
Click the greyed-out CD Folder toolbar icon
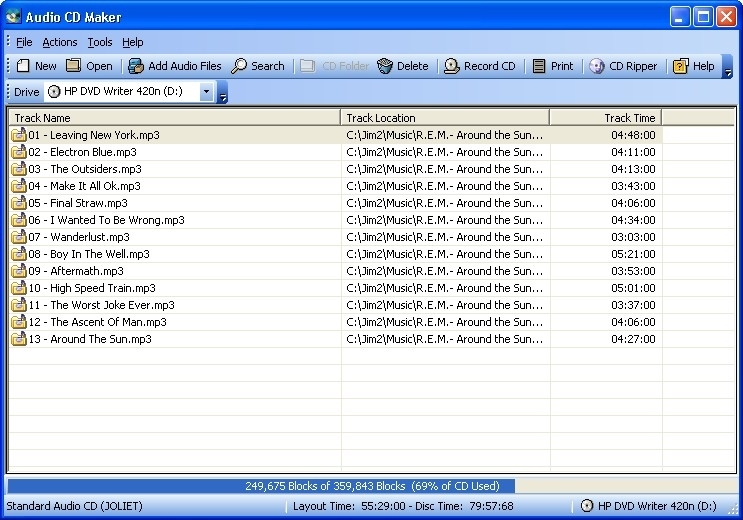pos(308,66)
